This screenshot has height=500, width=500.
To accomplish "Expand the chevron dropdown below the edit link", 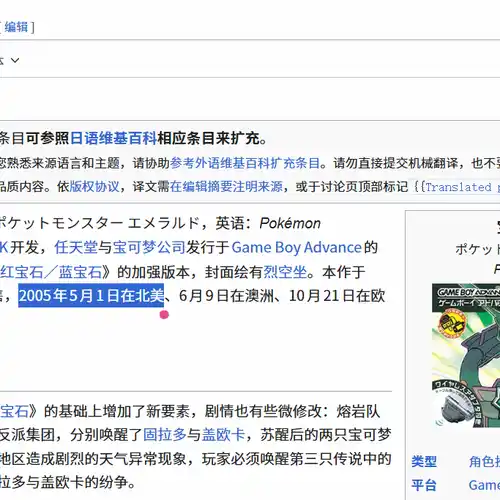I will 15,60.
